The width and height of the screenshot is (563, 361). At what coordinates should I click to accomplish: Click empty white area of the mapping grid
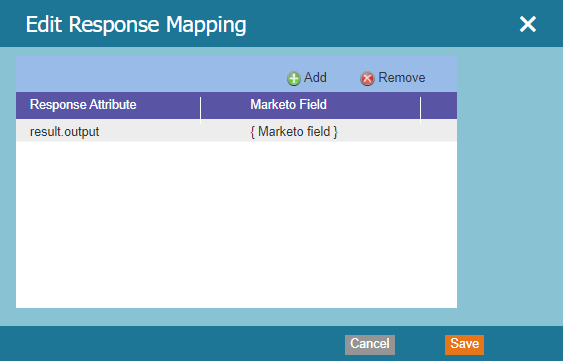[x=236, y=225]
